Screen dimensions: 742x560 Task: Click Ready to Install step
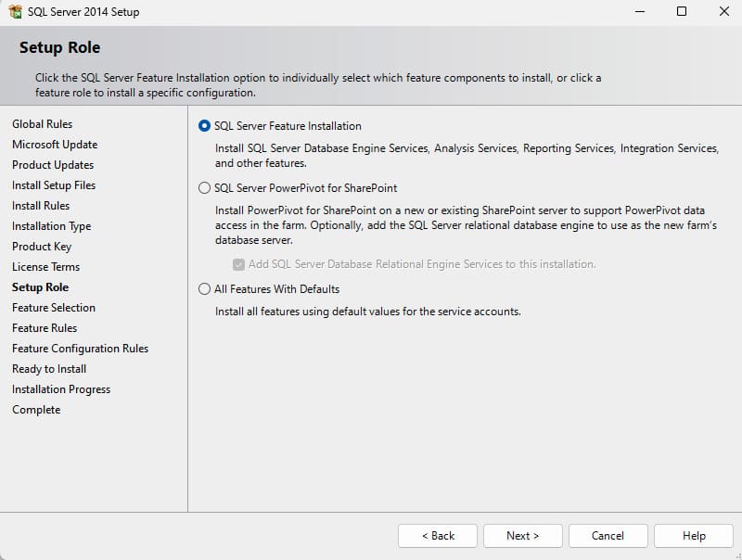49,369
